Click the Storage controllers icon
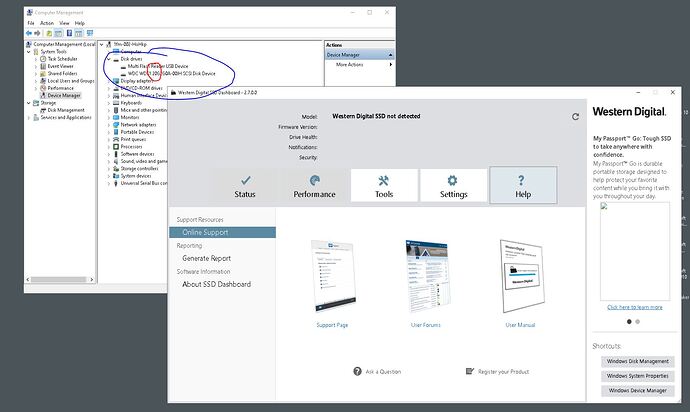 (x=116, y=169)
